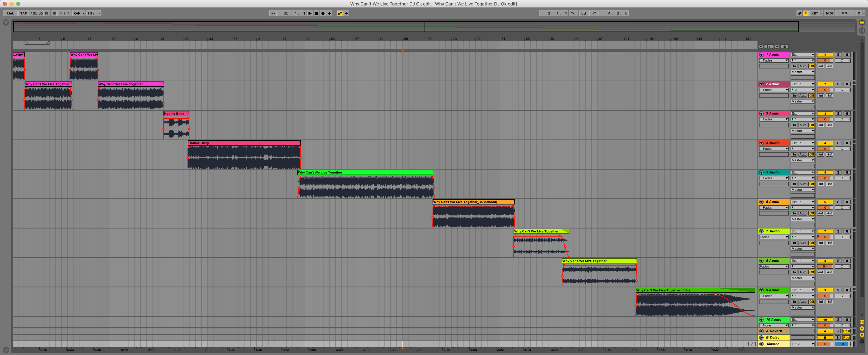
Task: Arm recording on 3 Audio track
Action: click(847, 114)
